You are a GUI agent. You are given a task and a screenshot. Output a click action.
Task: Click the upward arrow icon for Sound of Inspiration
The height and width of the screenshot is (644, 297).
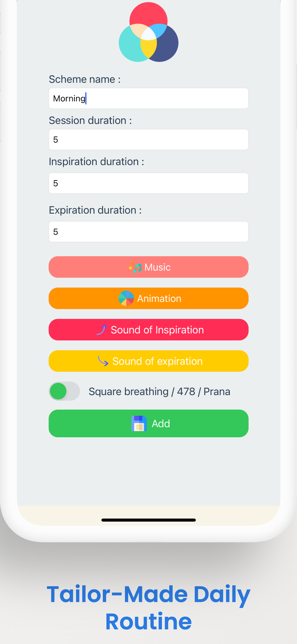(102, 330)
